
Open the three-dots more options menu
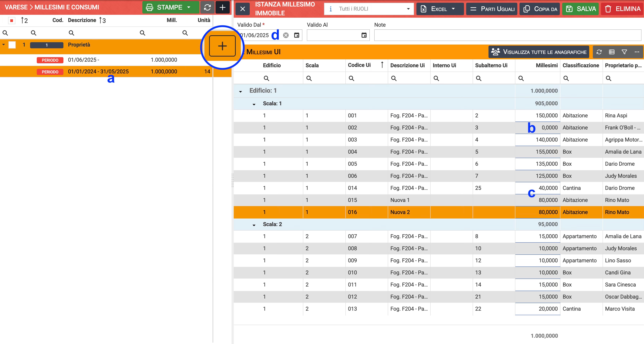637,52
